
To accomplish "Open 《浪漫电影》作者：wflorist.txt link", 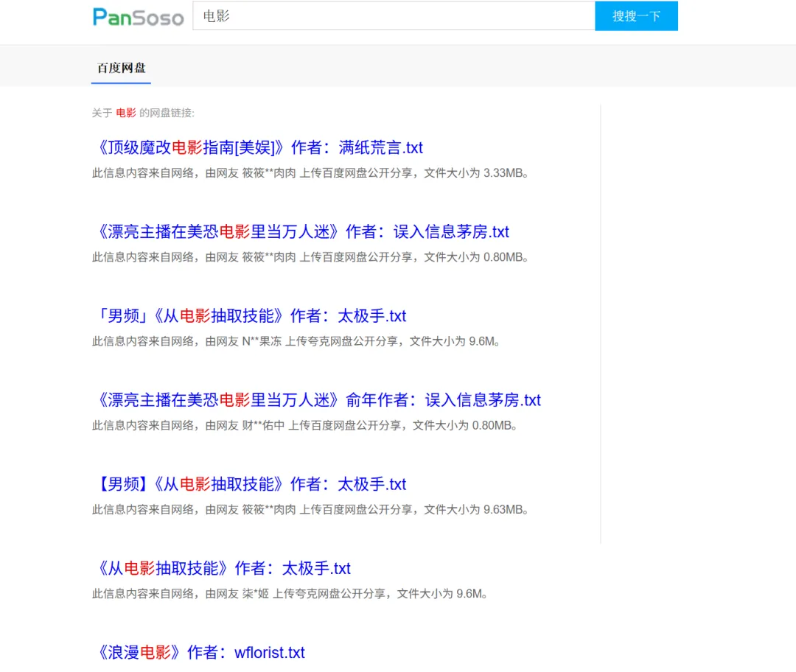I will pyautogui.click(x=200, y=653).
